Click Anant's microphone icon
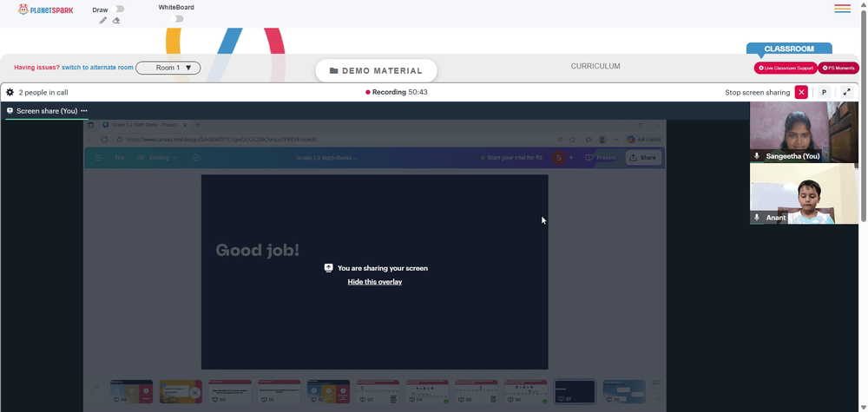The height and width of the screenshot is (412, 868). pos(757,218)
